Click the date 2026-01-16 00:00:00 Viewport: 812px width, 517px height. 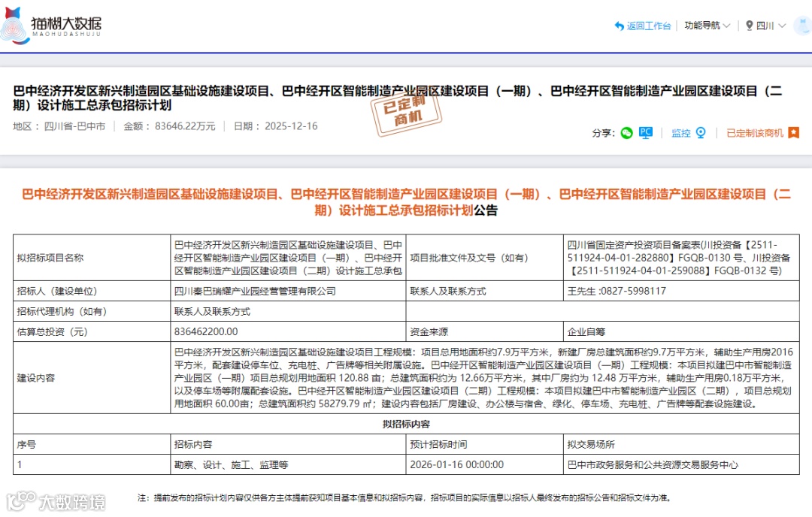pos(457,464)
